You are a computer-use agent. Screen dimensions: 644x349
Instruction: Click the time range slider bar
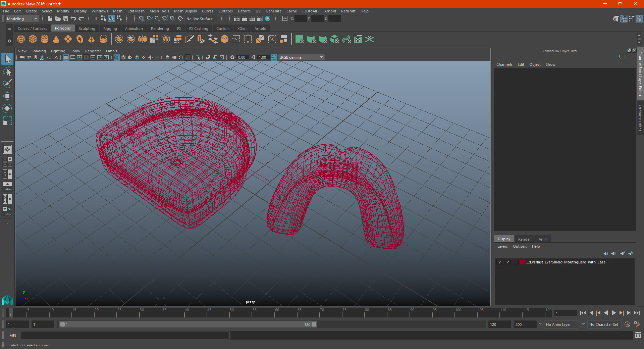188,325
